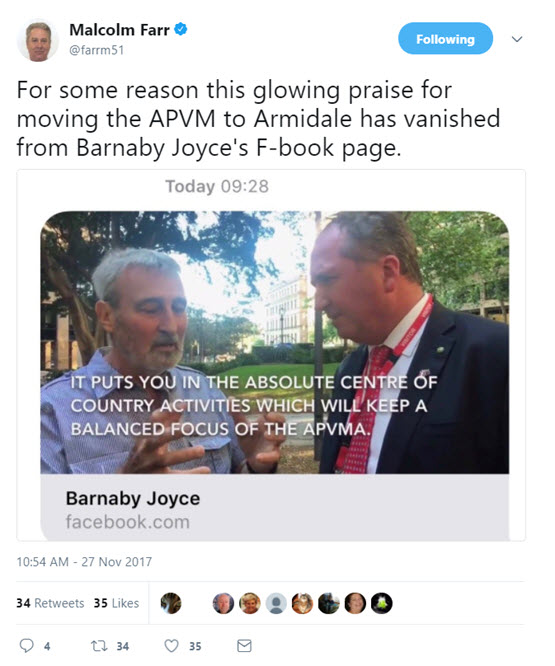Open the grey default-silhouette liker avatar
Viewport: 555px width, 666px height.
276,603
